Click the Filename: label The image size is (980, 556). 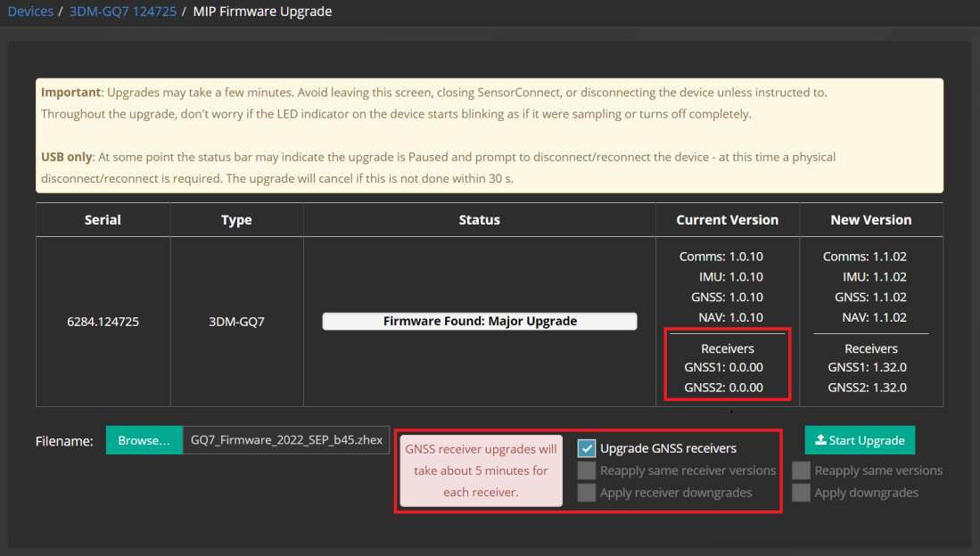[64, 441]
